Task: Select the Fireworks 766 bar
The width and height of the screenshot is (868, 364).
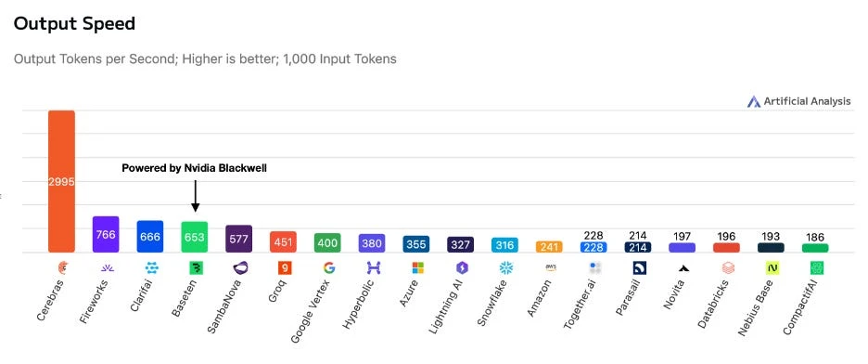Action: click(x=106, y=234)
